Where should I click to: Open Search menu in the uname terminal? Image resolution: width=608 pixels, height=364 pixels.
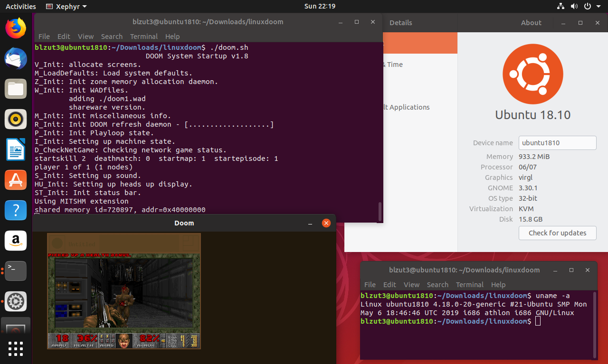[437, 285]
